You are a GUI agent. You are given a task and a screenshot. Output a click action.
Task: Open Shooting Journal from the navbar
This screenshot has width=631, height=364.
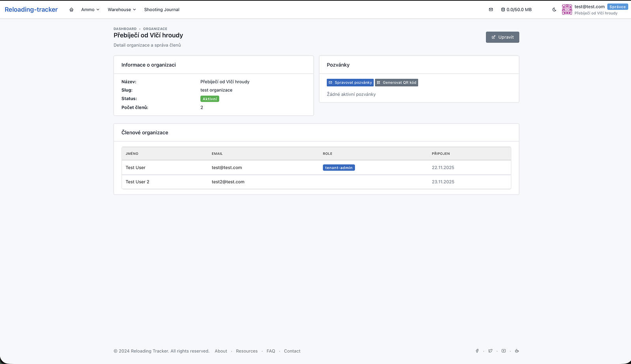click(x=162, y=9)
